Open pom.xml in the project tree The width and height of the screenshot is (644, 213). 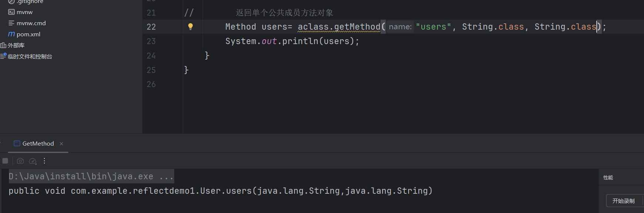pos(28,34)
